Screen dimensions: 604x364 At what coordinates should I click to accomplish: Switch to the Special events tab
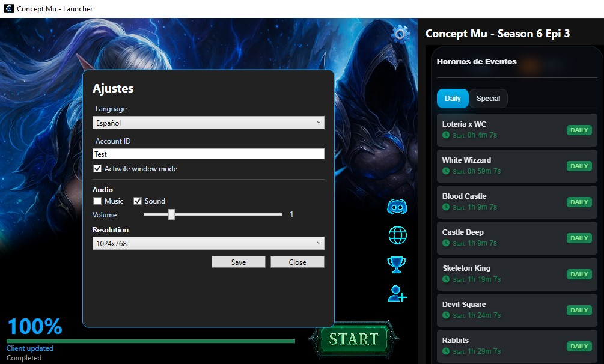point(488,99)
